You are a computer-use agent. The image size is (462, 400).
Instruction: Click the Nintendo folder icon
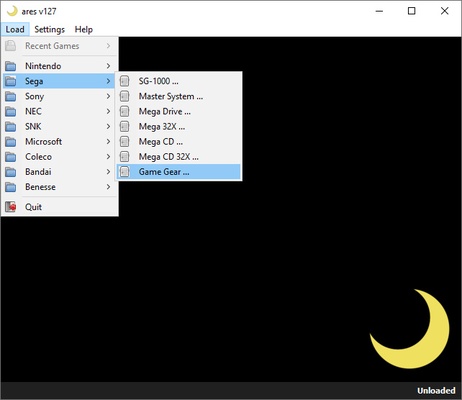(10, 66)
